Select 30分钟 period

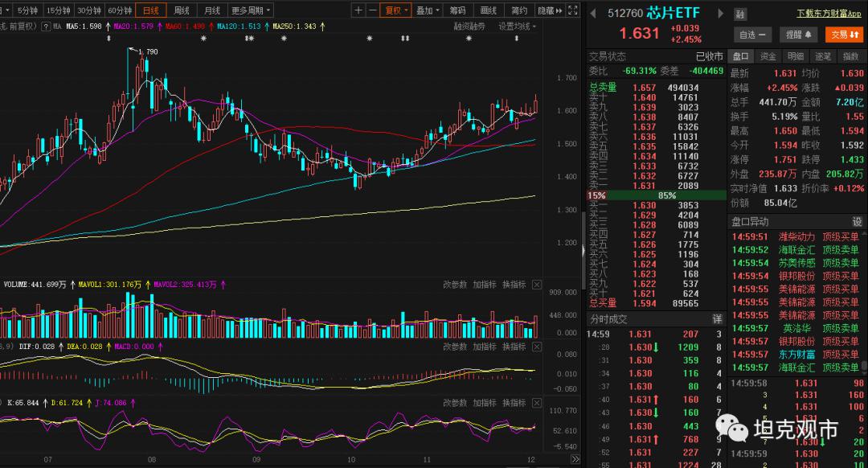pyautogui.click(x=88, y=10)
